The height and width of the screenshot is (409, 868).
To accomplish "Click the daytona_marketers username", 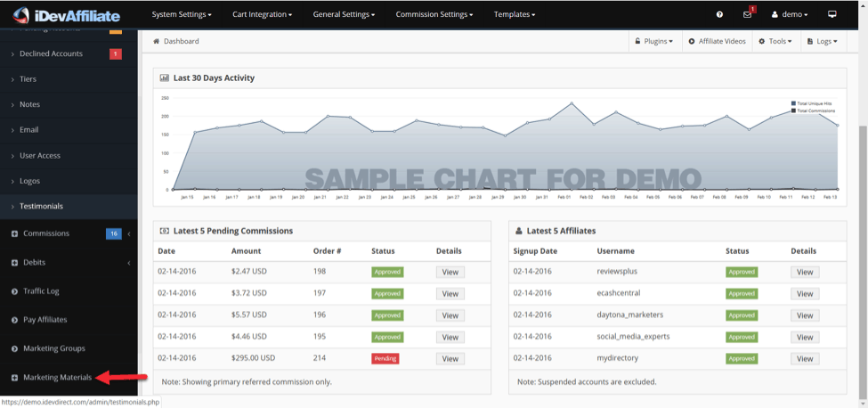I will (630, 315).
